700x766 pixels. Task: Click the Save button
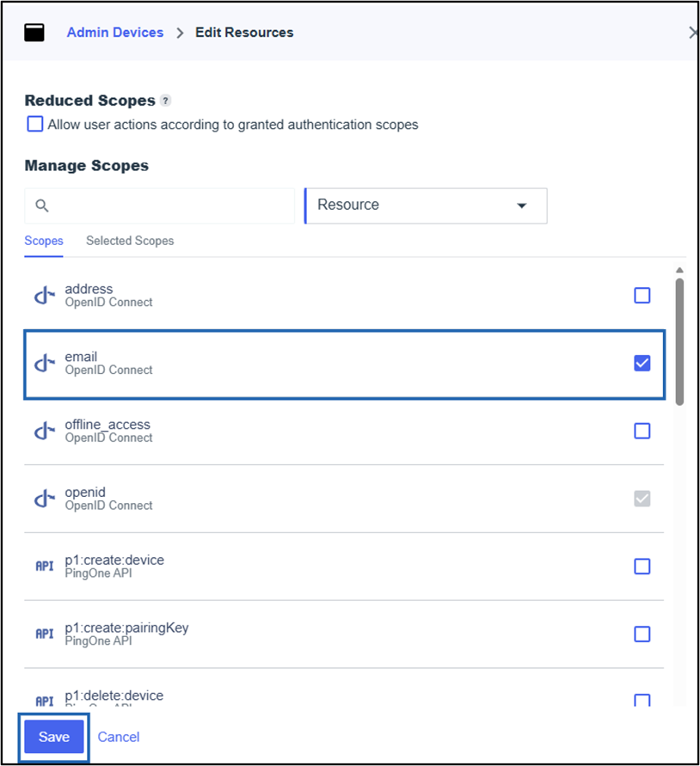click(x=54, y=737)
